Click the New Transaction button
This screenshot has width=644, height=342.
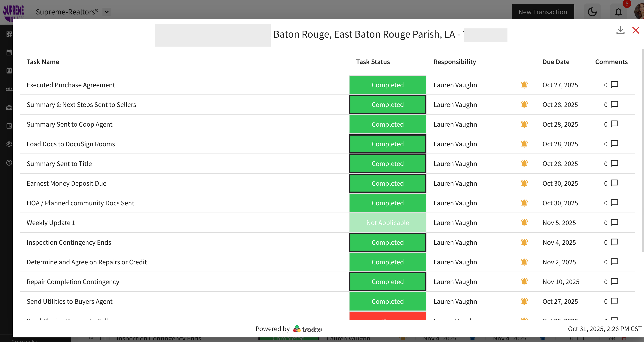coord(542,12)
